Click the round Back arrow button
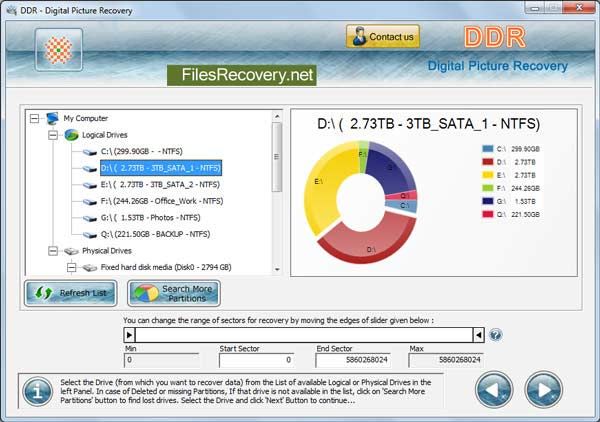600x422 pixels. [x=494, y=389]
